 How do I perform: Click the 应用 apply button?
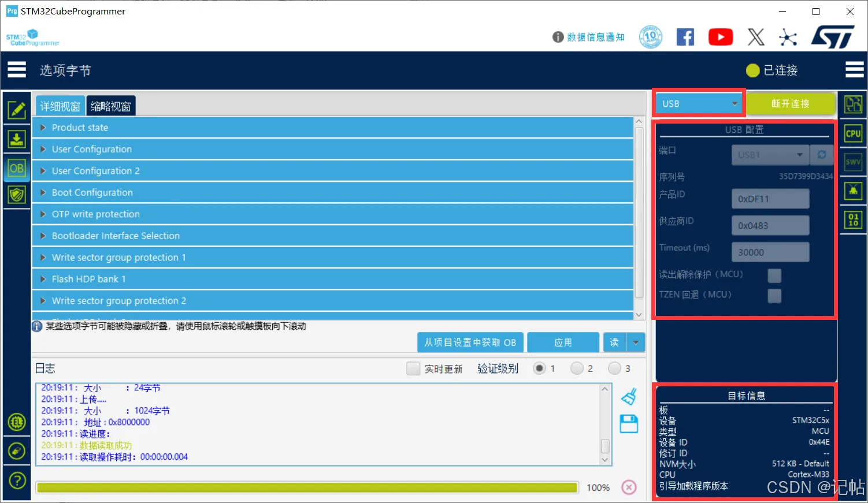tap(563, 342)
